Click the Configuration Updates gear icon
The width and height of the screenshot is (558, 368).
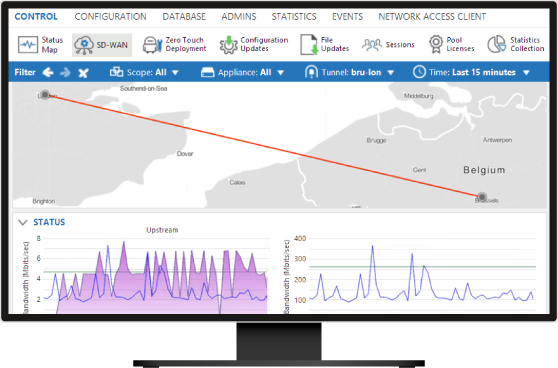point(228,45)
